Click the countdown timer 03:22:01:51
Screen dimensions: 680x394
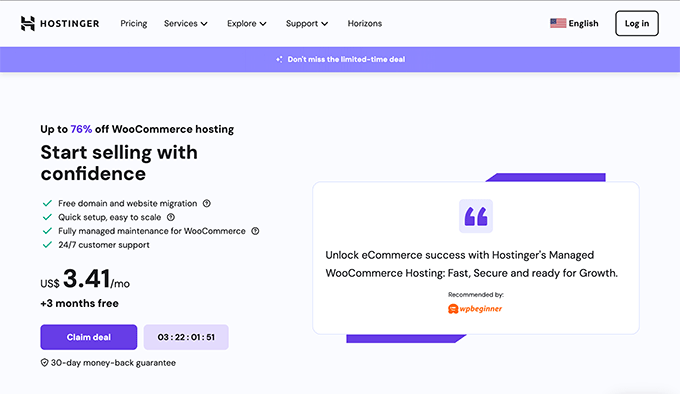click(x=186, y=337)
